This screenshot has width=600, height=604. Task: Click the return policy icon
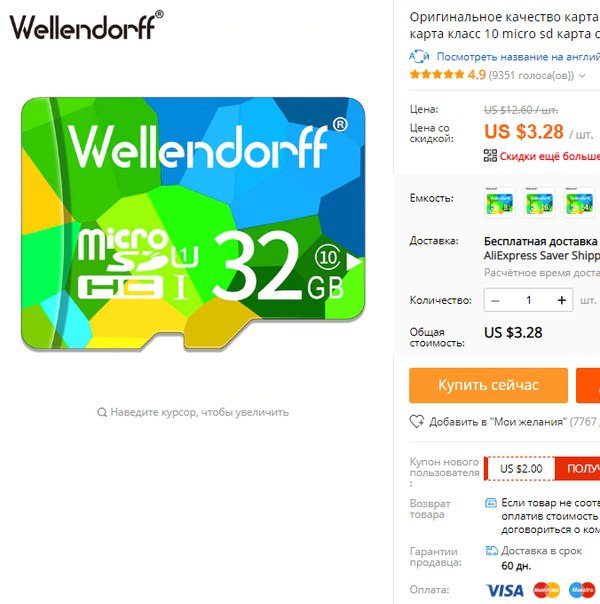(491, 503)
